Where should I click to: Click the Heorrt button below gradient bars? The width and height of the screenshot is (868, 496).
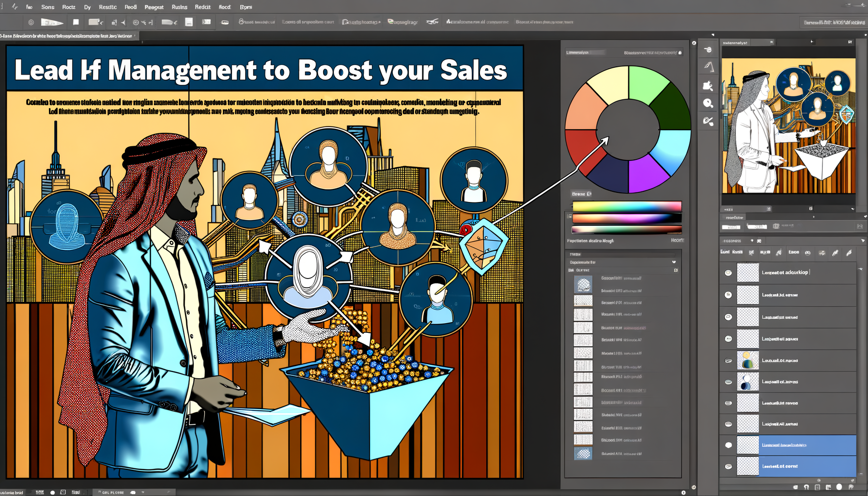point(677,240)
